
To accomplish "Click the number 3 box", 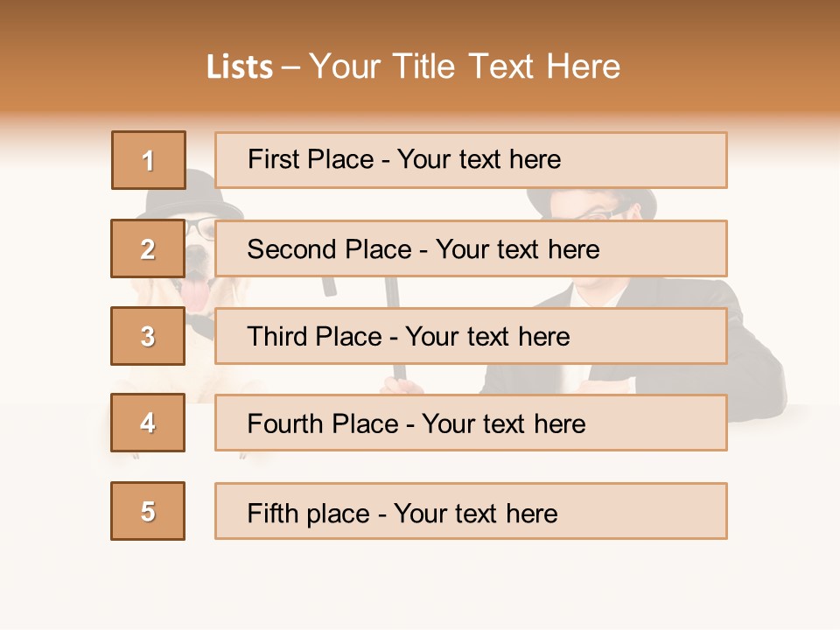I will (x=148, y=336).
